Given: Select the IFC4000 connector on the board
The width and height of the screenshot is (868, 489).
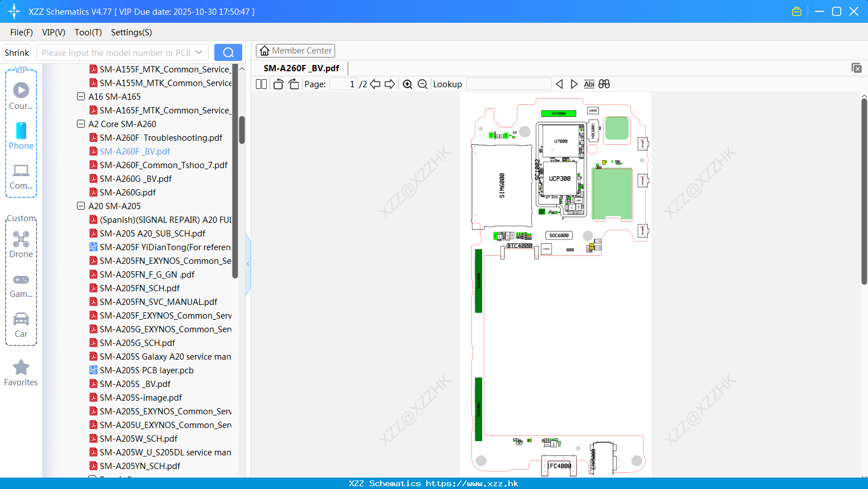Looking at the screenshot, I should pos(559,466).
